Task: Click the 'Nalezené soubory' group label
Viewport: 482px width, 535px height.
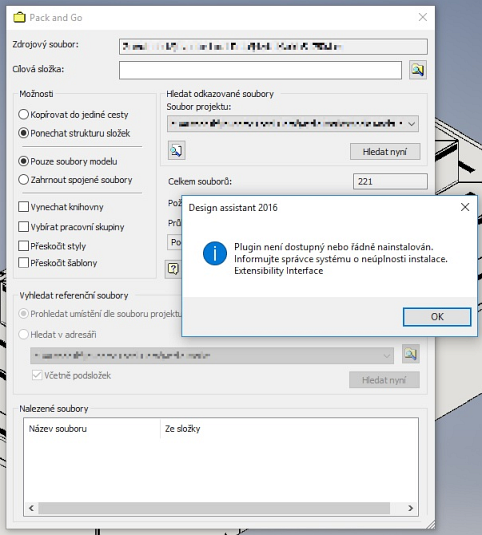Action: 54,408
